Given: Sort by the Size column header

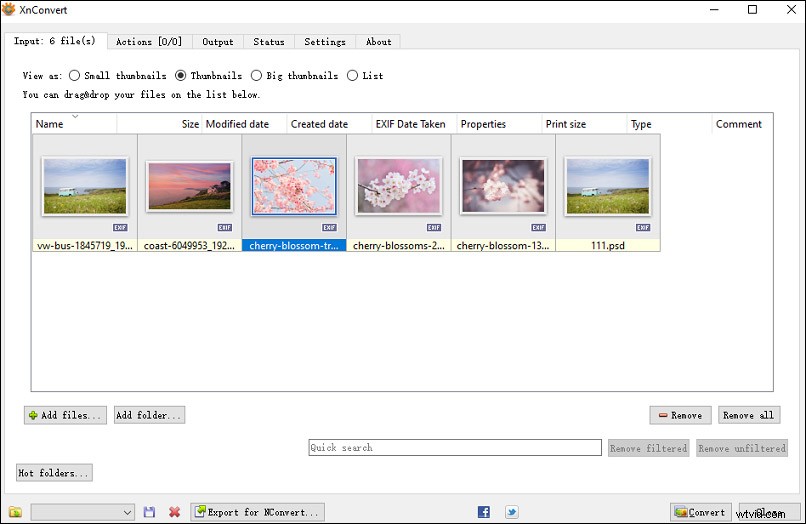Looking at the screenshot, I should coord(159,124).
